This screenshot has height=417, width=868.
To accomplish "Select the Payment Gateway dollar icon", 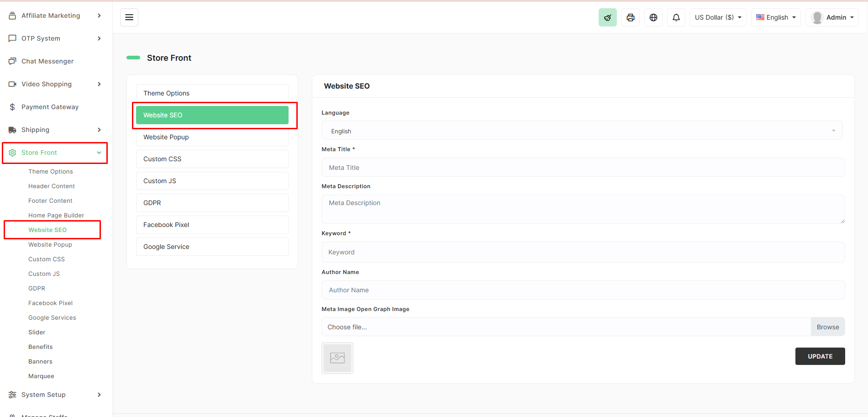I will 12,106.
